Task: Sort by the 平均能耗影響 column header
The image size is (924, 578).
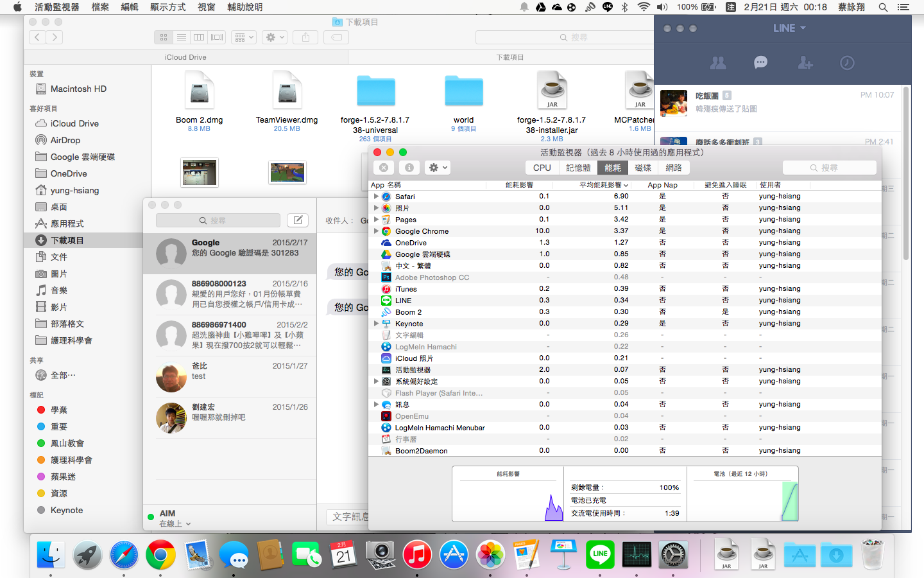Action: pyautogui.click(x=601, y=185)
